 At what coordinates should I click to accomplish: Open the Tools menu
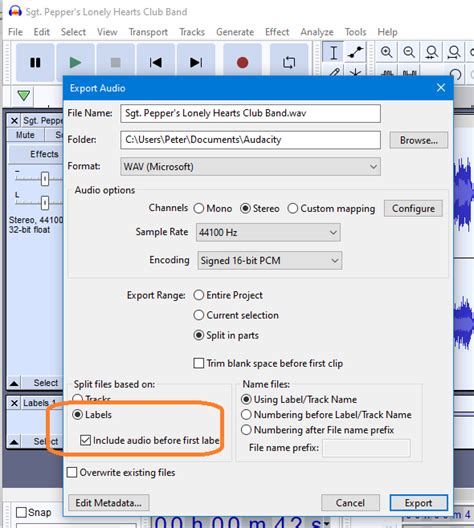(355, 32)
